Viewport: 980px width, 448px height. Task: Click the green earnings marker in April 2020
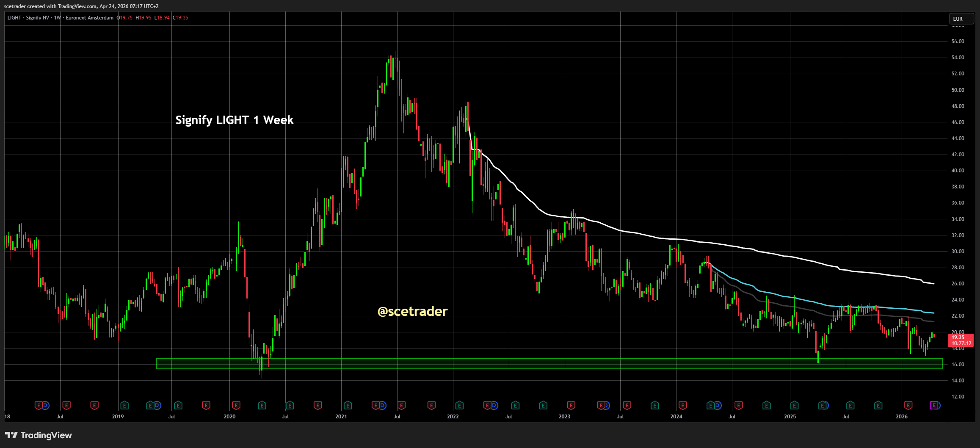click(262, 406)
